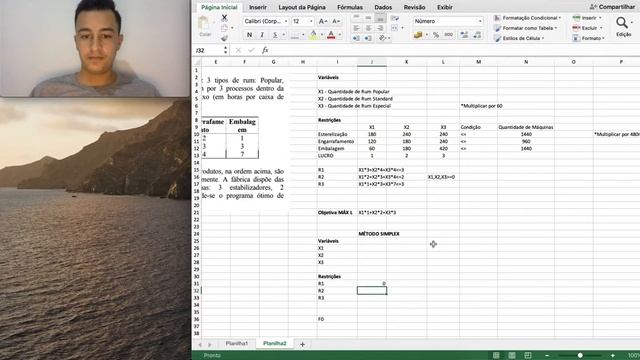This screenshot has width=640, height=360.
Task: Switch to Page Break Preview icon
Action: point(528,356)
